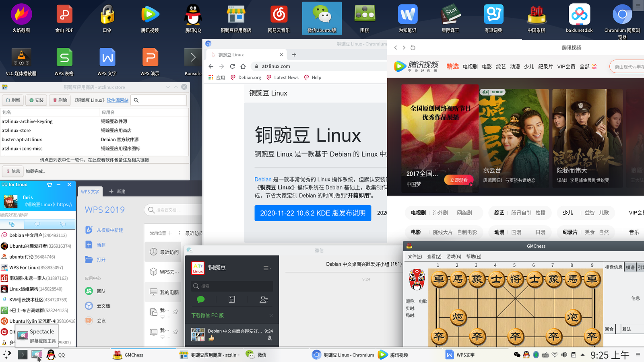Open the 游戏(G) menu in GMChess
The height and width of the screenshot is (362, 644).
pos(454,257)
